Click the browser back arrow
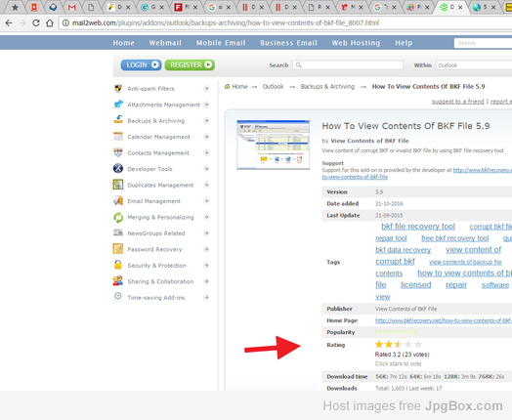This screenshot has width=512, height=420. point(9,22)
